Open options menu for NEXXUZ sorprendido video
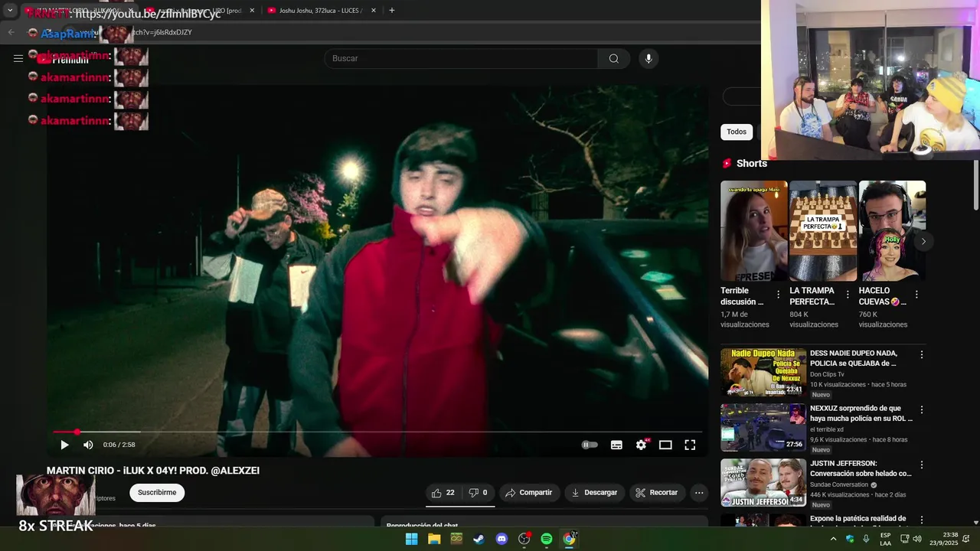980x551 pixels. (x=922, y=410)
